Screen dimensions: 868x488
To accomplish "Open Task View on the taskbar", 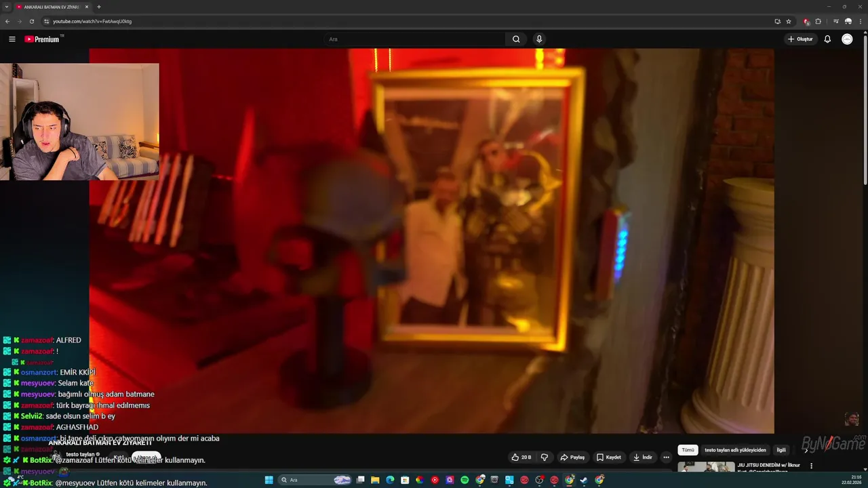I will pyautogui.click(x=361, y=480).
